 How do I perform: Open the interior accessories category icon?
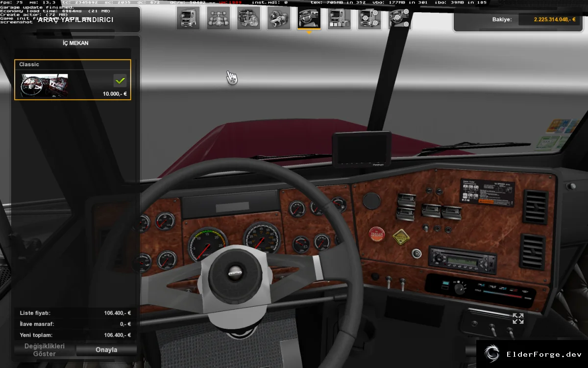coord(399,18)
